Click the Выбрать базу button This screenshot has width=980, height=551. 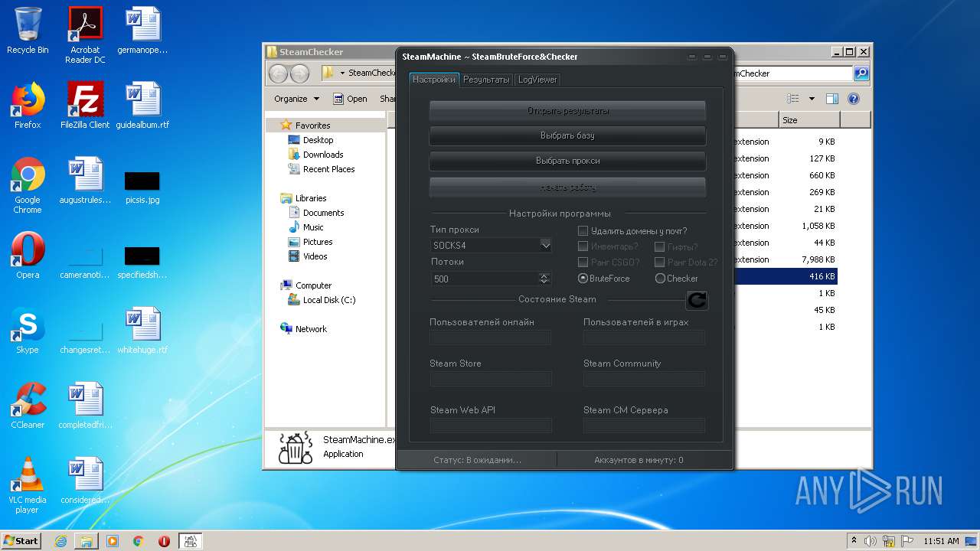click(x=567, y=135)
